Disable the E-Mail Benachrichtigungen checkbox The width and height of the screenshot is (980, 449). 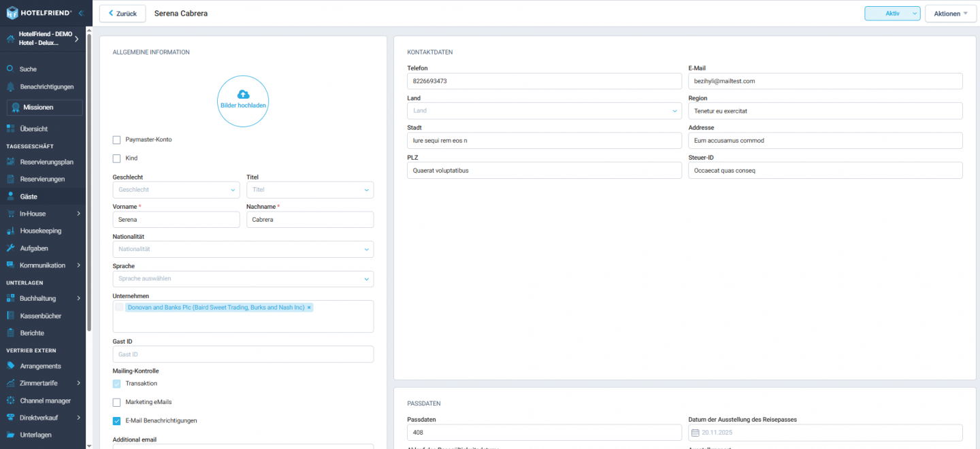[116, 420]
